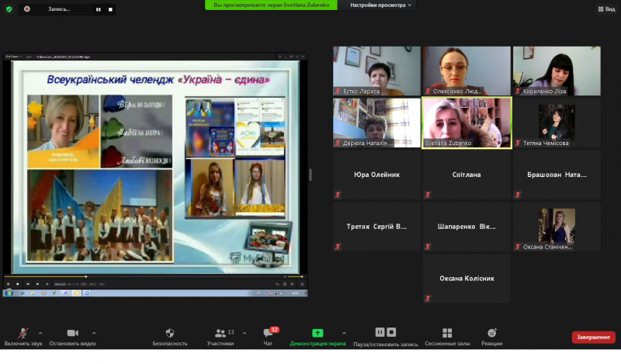The width and height of the screenshot is (621, 364).
Task: Expand audio options arrow next to microphone
Action: (x=40, y=333)
